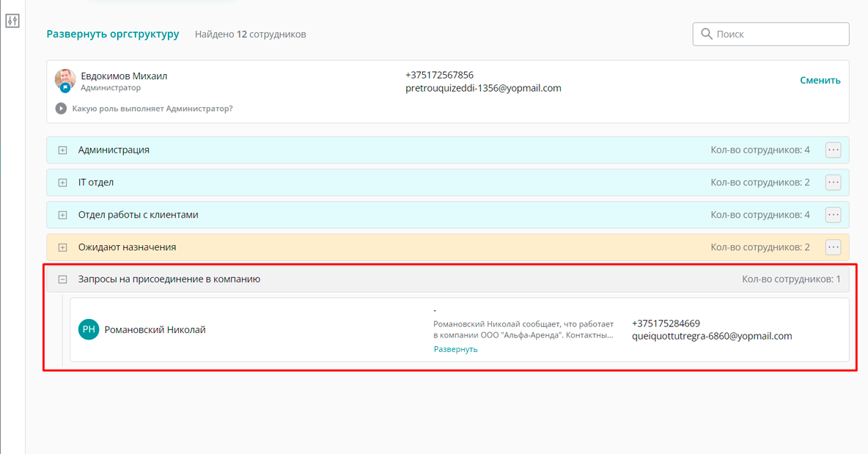868x454 pixels.
Task: Click the Администратор role label
Action: tap(111, 87)
